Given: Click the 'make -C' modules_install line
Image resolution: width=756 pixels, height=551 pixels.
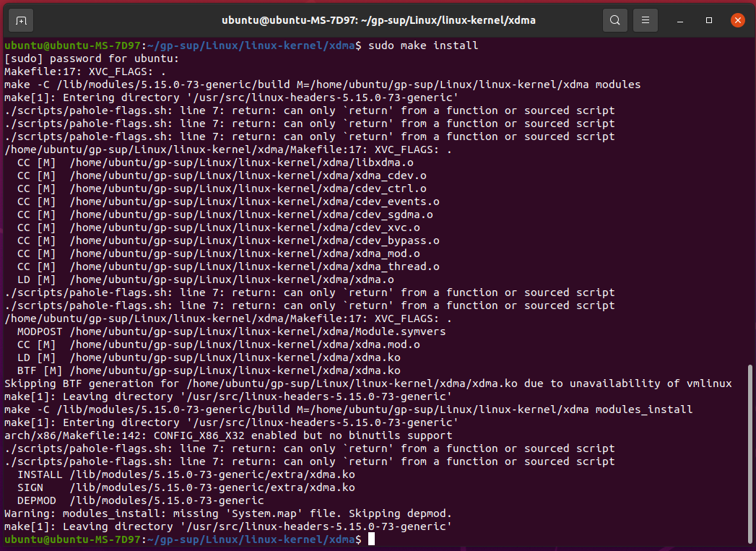Looking at the screenshot, I should coord(348,409).
